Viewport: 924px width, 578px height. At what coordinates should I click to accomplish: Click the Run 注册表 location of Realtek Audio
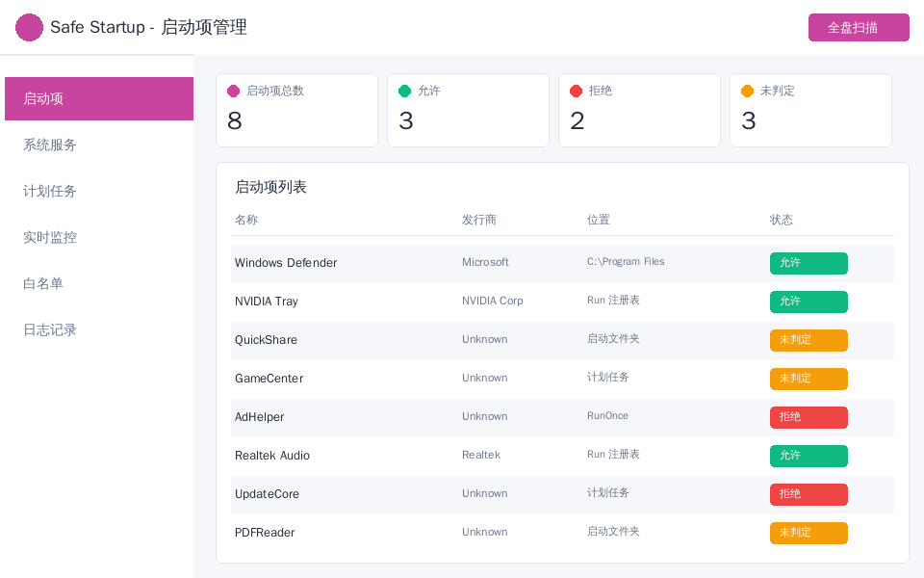pos(613,454)
